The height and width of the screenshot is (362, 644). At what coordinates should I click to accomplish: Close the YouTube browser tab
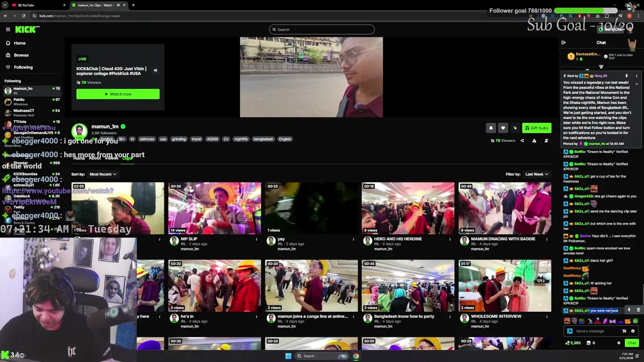pyautogui.click(x=64, y=5)
